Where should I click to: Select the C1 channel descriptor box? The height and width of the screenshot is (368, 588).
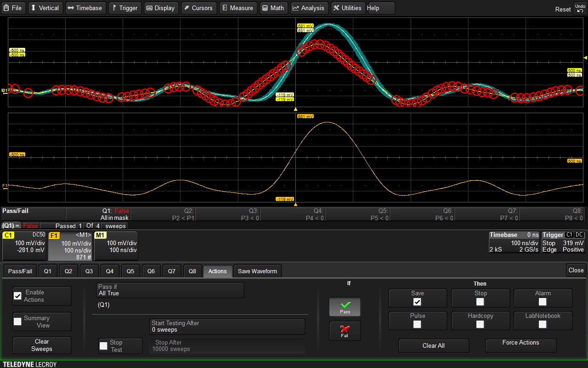pyautogui.click(x=24, y=246)
